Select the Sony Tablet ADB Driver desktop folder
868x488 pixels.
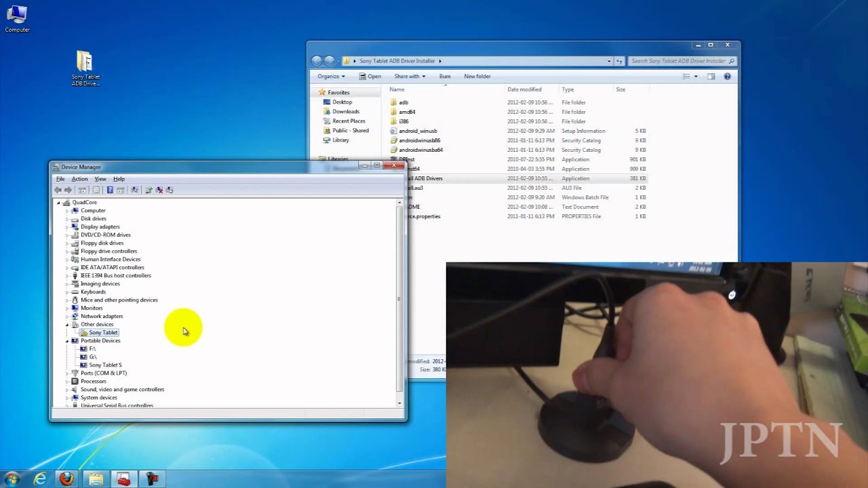click(85, 68)
